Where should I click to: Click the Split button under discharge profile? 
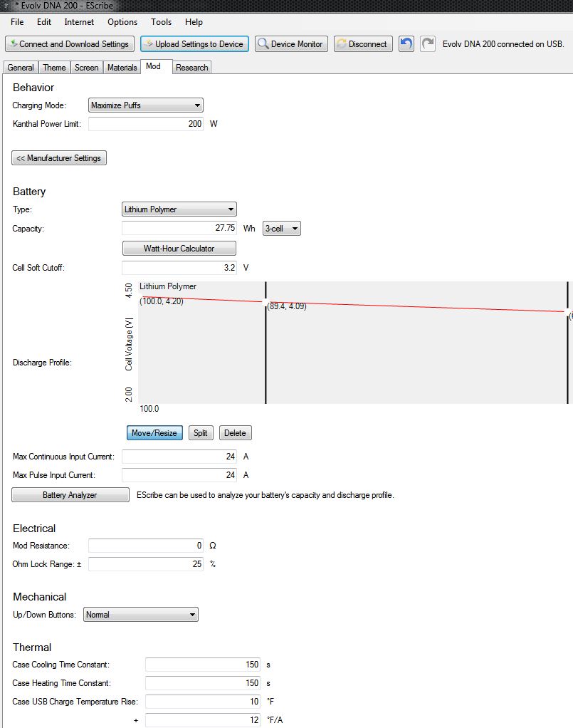[x=201, y=433]
